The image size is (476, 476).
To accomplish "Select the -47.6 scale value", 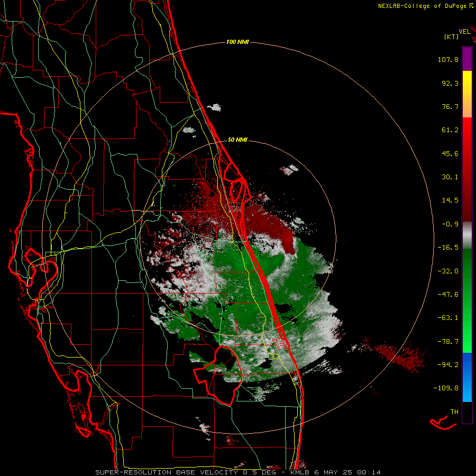I will pyautogui.click(x=448, y=295).
